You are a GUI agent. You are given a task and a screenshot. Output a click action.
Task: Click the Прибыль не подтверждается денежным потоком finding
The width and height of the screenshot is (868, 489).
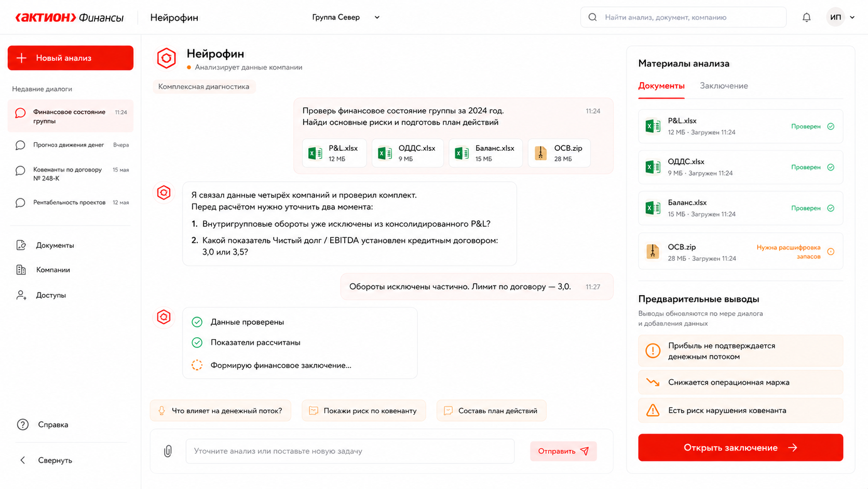(740, 351)
